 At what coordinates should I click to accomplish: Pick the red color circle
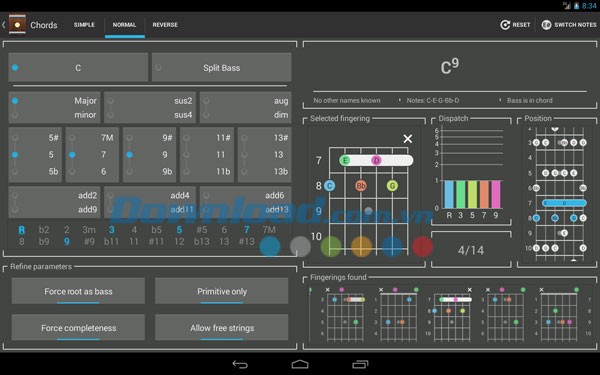point(422,246)
